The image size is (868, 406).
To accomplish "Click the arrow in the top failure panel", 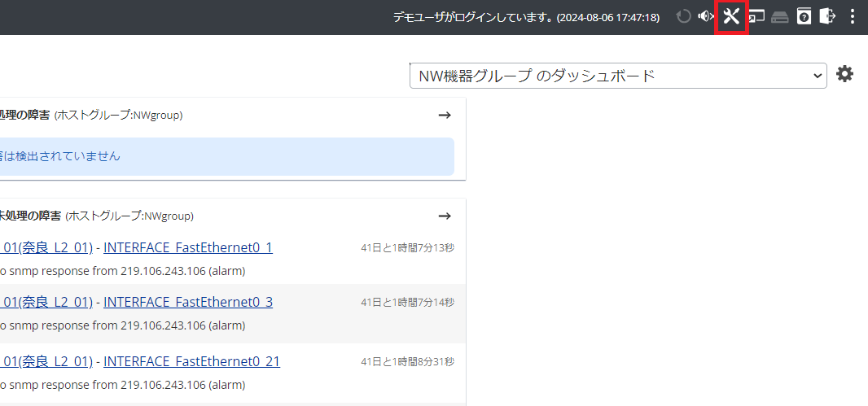I will tap(445, 116).
